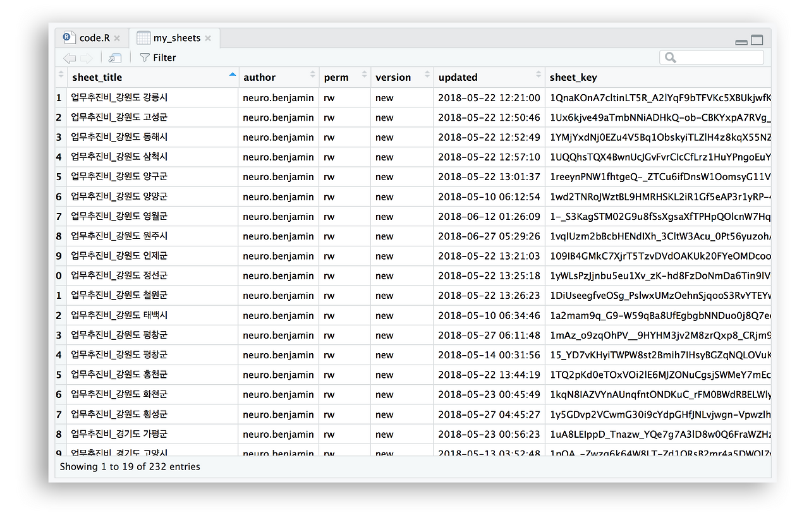Click the date 2018-06-12 01:26:09
The height and width of the screenshot is (532, 809).
pos(489,216)
